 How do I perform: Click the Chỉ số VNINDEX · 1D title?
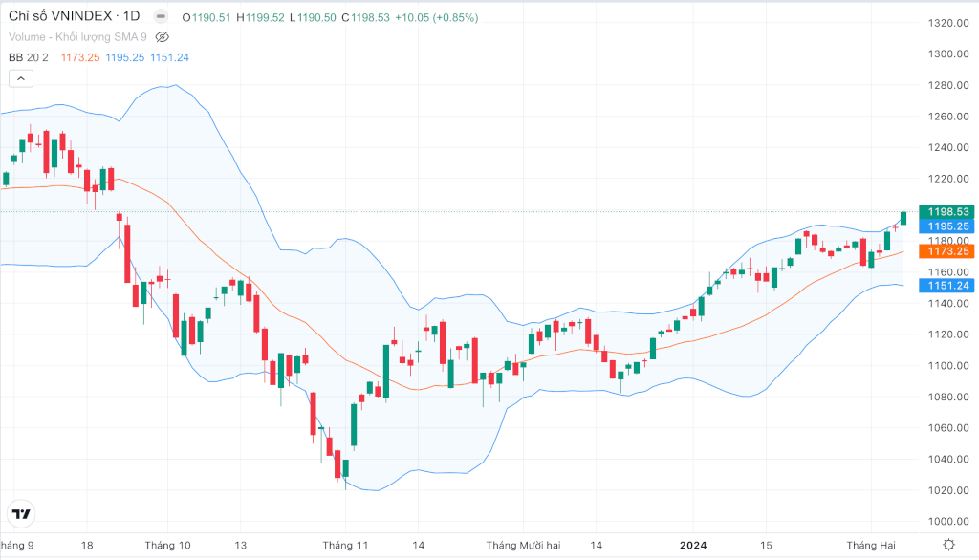click(75, 16)
